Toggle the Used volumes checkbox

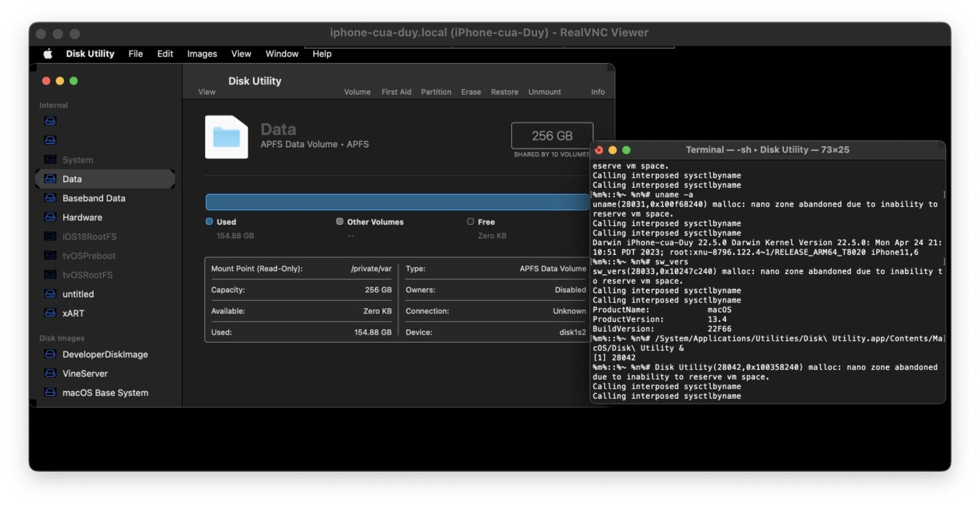click(x=209, y=221)
